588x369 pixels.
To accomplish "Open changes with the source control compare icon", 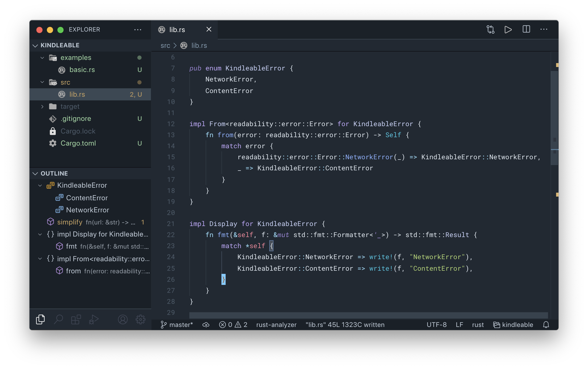I will pos(490,29).
